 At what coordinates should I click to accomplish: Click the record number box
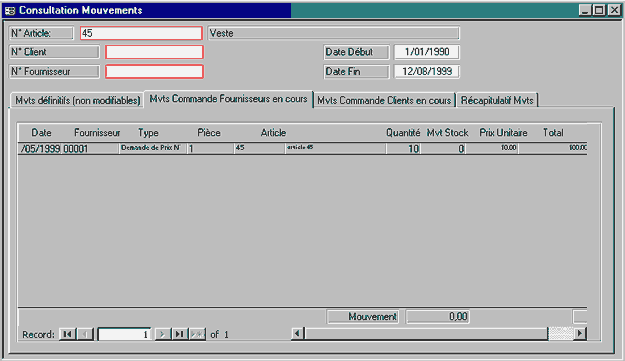(124, 334)
